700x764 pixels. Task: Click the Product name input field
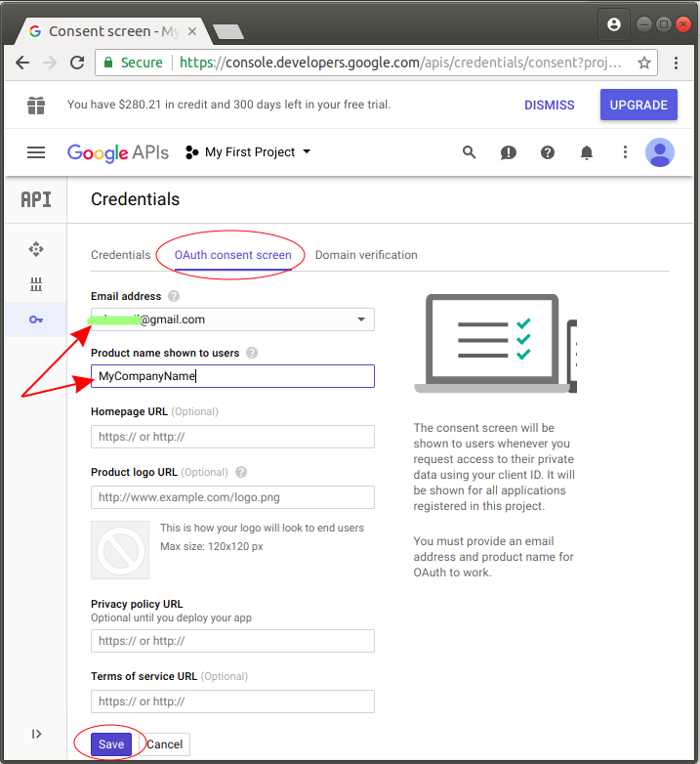pos(232,376)
